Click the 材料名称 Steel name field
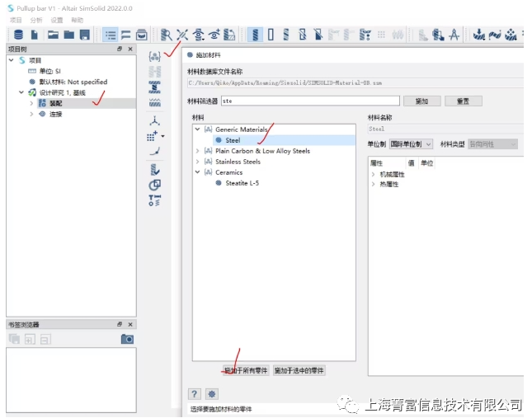Screen dimensions: 532x418 (x=445, y=129)
